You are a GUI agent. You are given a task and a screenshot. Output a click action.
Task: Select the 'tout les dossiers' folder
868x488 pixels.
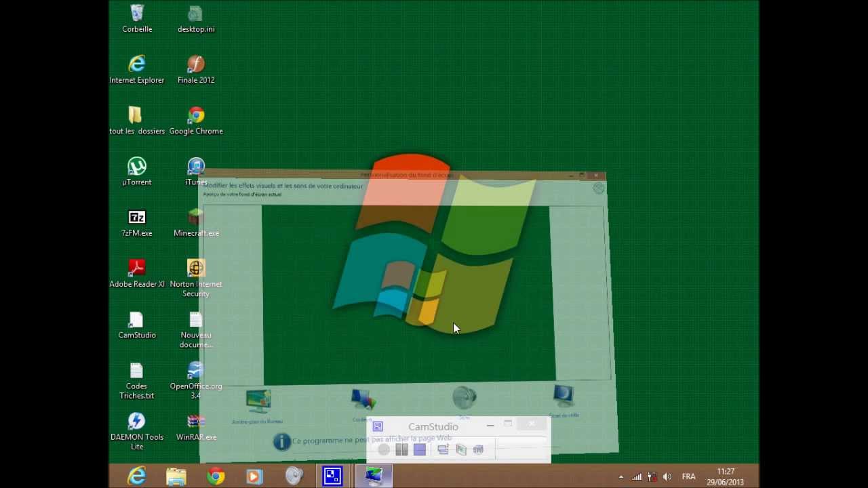[x=137, y=121]
